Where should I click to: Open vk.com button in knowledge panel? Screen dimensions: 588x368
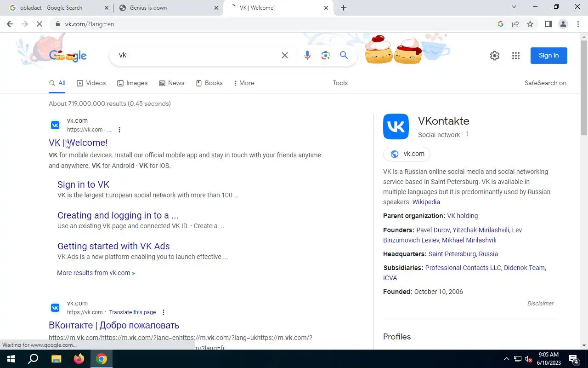click(x=407, y=154)
